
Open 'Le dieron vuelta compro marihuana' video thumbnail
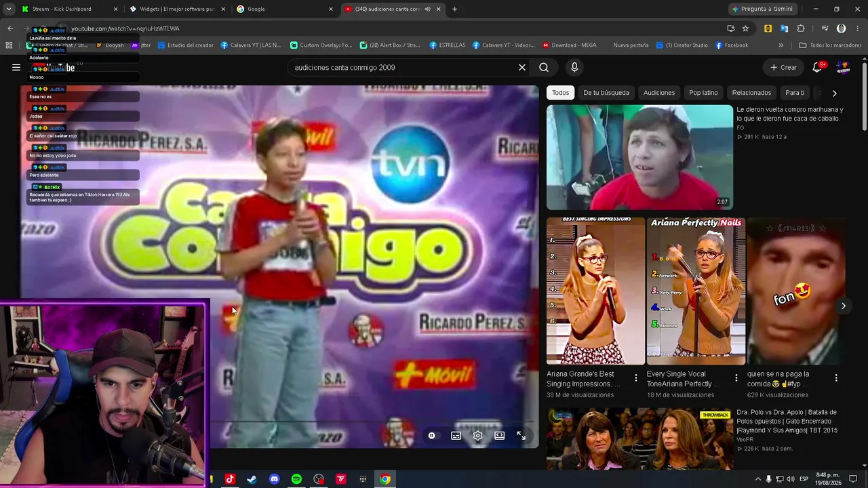pyautogui.click(x=639, y=157)
